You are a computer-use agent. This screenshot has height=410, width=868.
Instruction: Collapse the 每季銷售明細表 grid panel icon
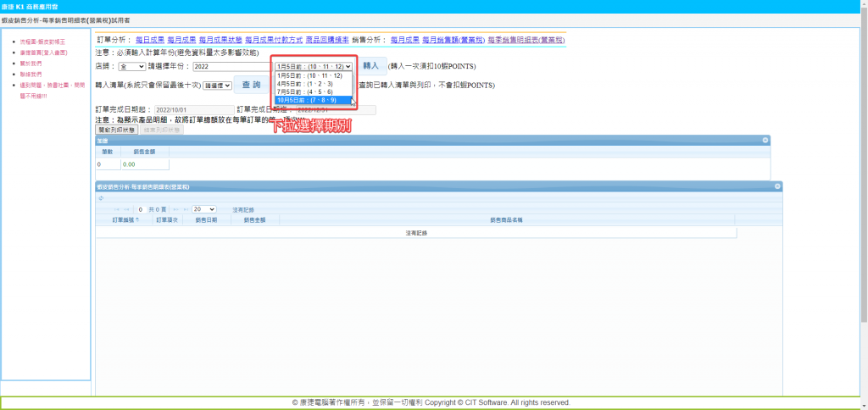coord(776,186)
